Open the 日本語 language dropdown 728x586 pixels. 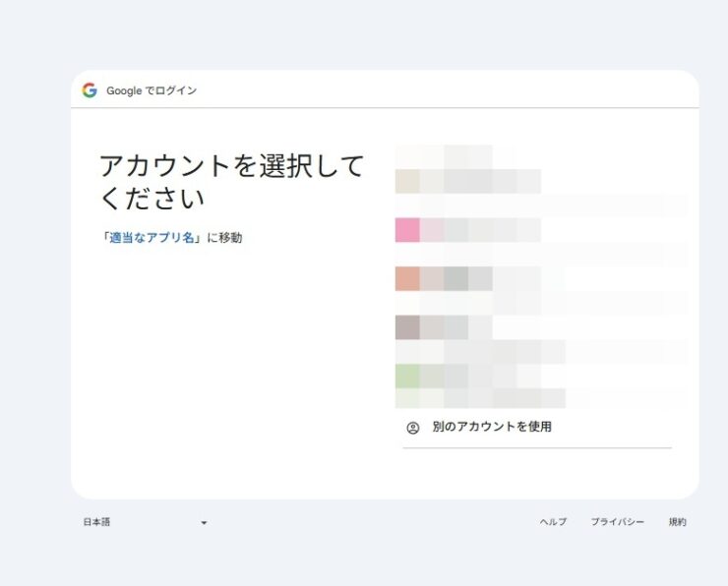pyautogui.click(x=144, y=523)
